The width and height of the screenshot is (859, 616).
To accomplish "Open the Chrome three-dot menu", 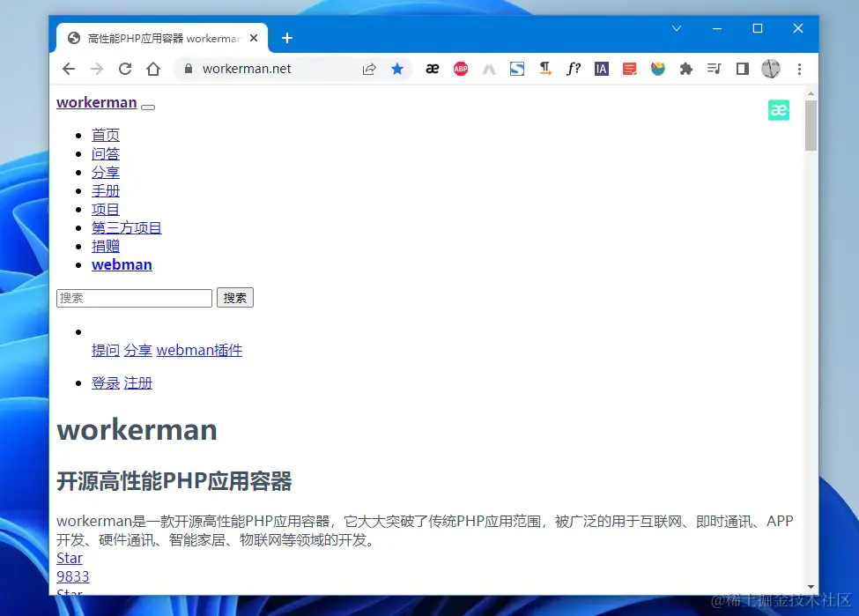I will click(799, 69).
